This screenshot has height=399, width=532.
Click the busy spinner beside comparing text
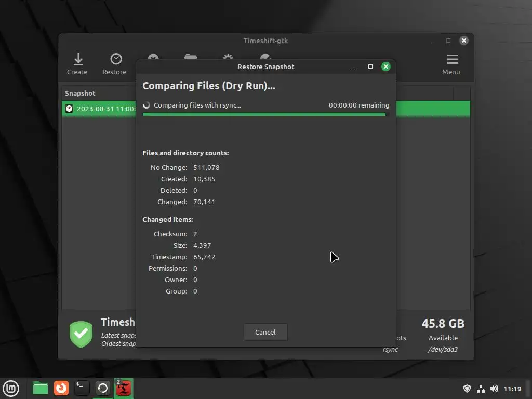(147, 105)
